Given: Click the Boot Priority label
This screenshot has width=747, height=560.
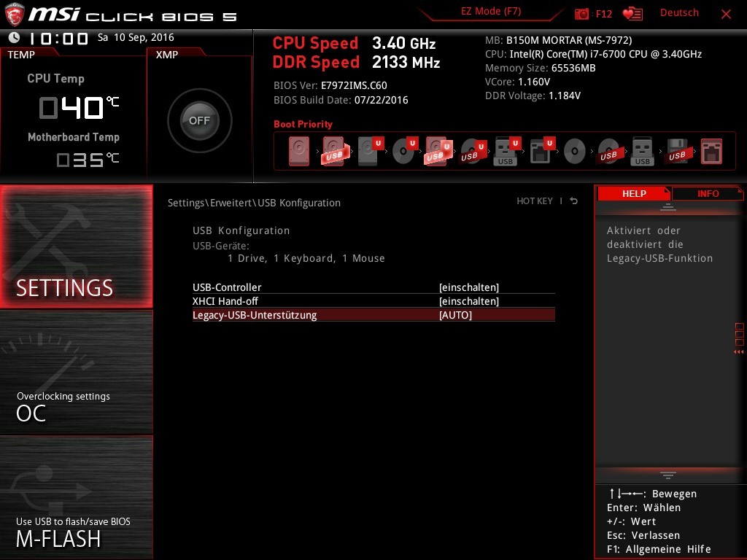Looking at the screenshot, I should (x=303, y=124).
